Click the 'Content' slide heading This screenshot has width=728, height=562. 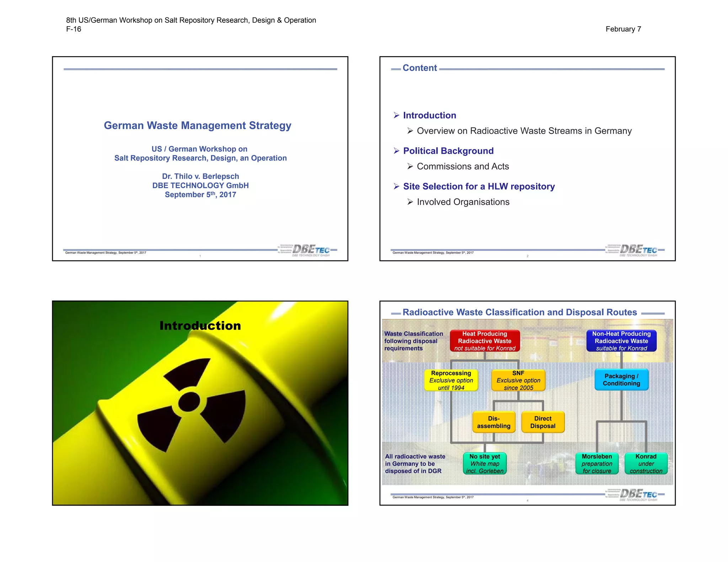(x=420, y=68)
